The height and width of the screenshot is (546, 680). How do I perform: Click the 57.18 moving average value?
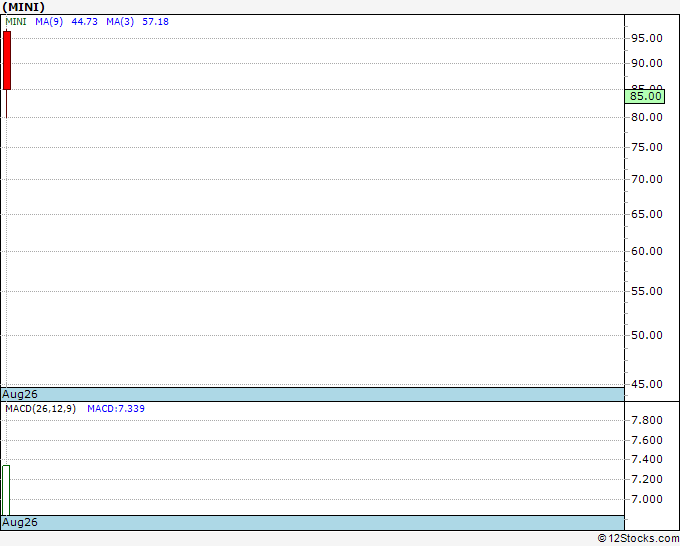point(156,22)
